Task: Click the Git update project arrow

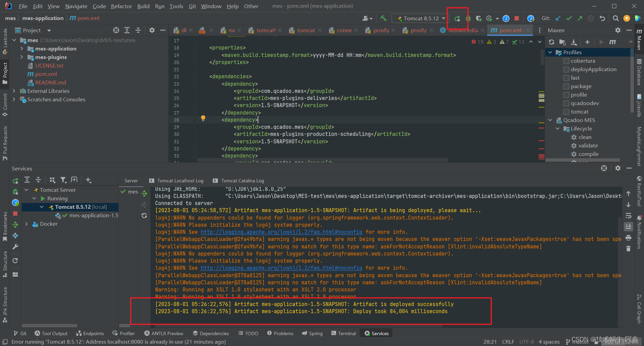Action: point(558,18)
